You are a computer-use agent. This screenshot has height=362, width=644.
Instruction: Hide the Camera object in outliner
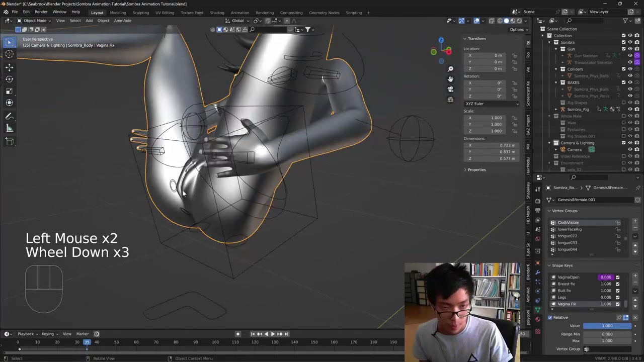click(630, 149)
